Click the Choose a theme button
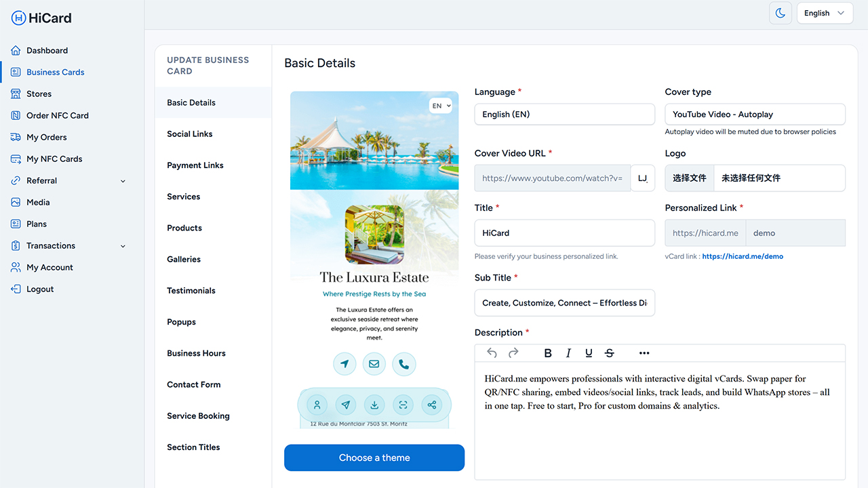Screen dimensions: 868x488 point(374,457)
